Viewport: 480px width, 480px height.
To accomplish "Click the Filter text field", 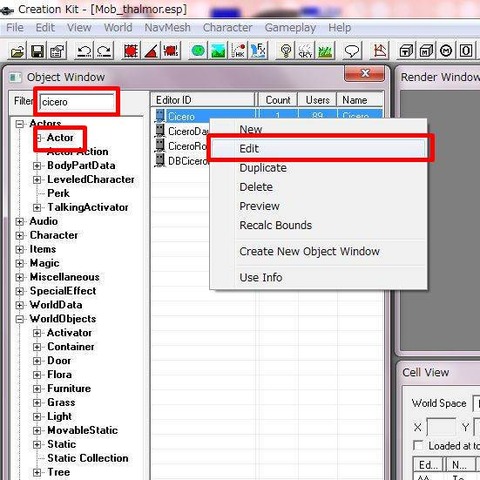I will click(77, 102).
